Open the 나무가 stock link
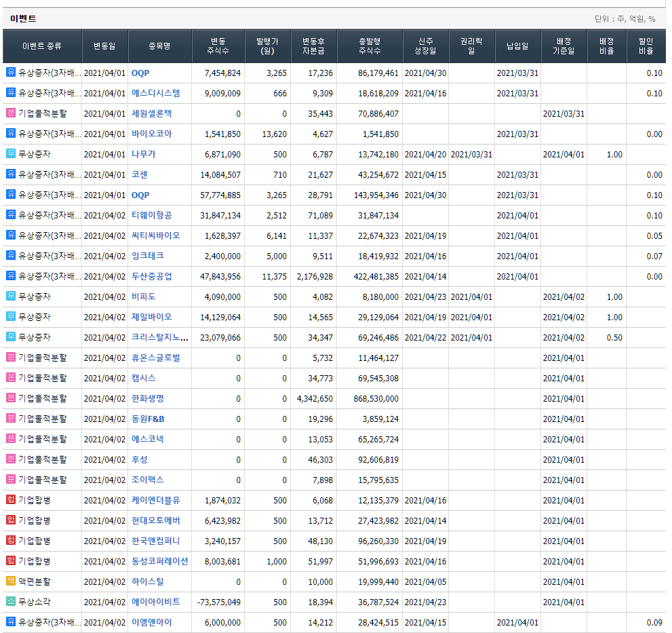This screenshot has width=672, height=633. coord(144,154)
